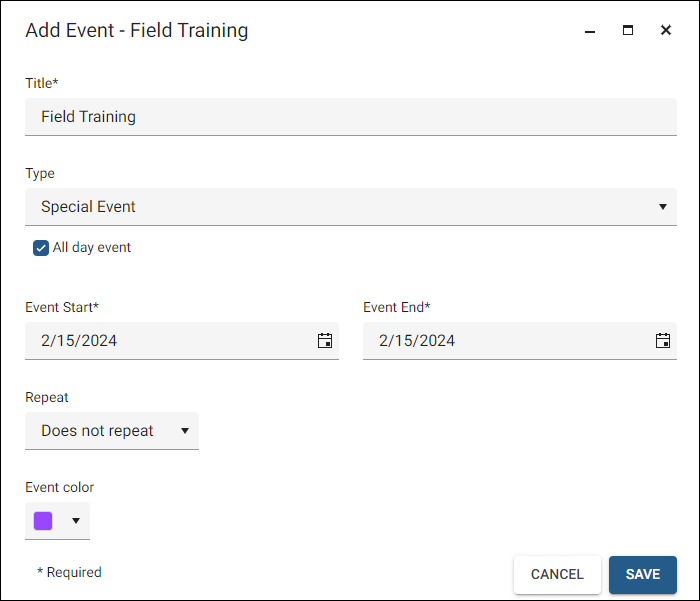The height and width of the screenshot is (601, 700).
Task: Click into the Title field with Field Training
Action: [x=351, y=117]
